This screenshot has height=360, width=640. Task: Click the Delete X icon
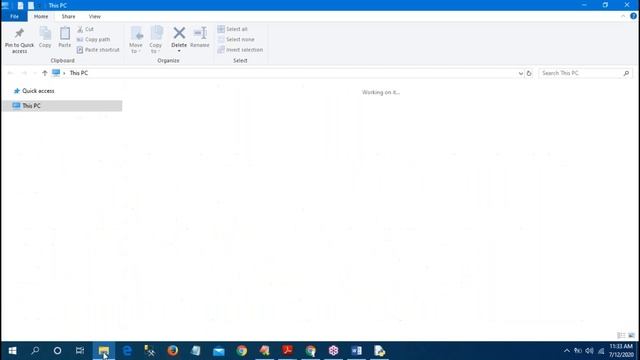pyautogui.click(x=179, y=34)
